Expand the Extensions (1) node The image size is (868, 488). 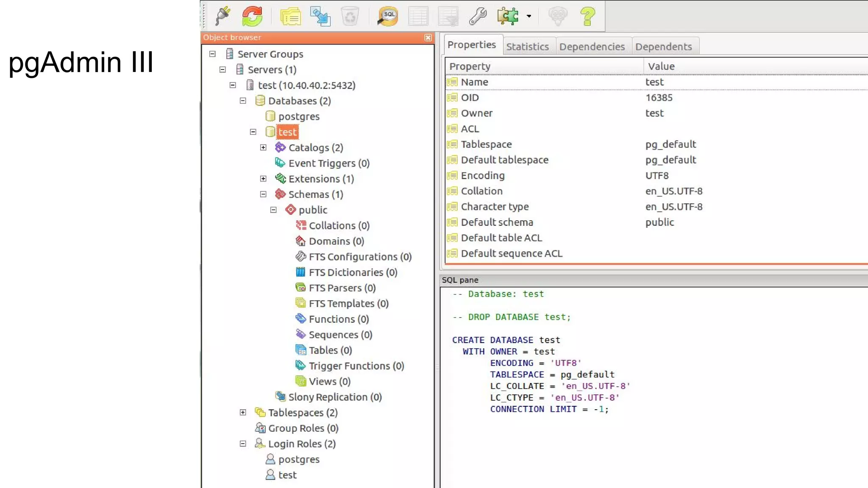[x=263, y=179]
